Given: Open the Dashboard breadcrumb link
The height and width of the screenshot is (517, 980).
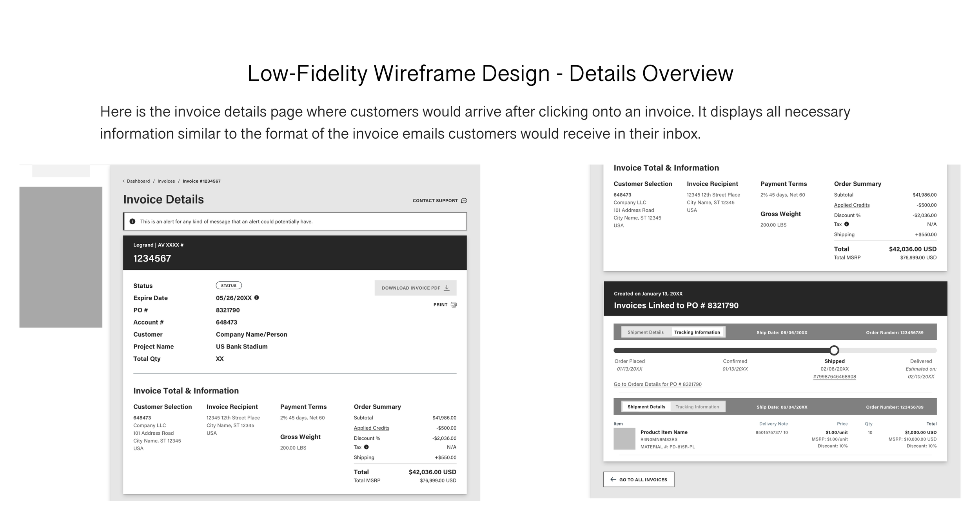Looking at the screenshot, I should [138, 181].
